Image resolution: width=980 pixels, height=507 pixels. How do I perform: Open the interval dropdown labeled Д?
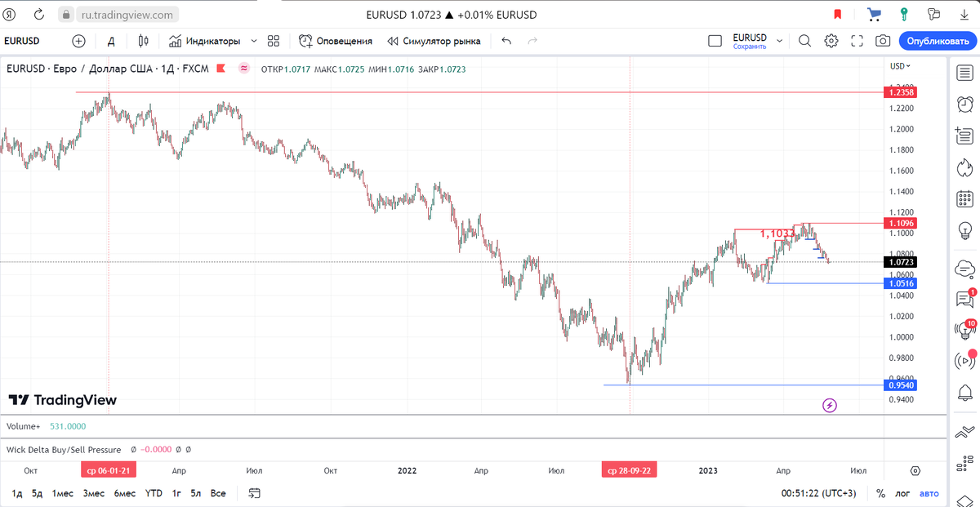pos(110,41)
